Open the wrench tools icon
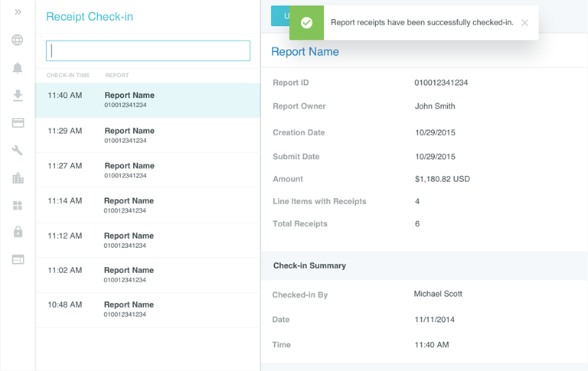This screenshot has height=371, width=588. pos(18,151)
